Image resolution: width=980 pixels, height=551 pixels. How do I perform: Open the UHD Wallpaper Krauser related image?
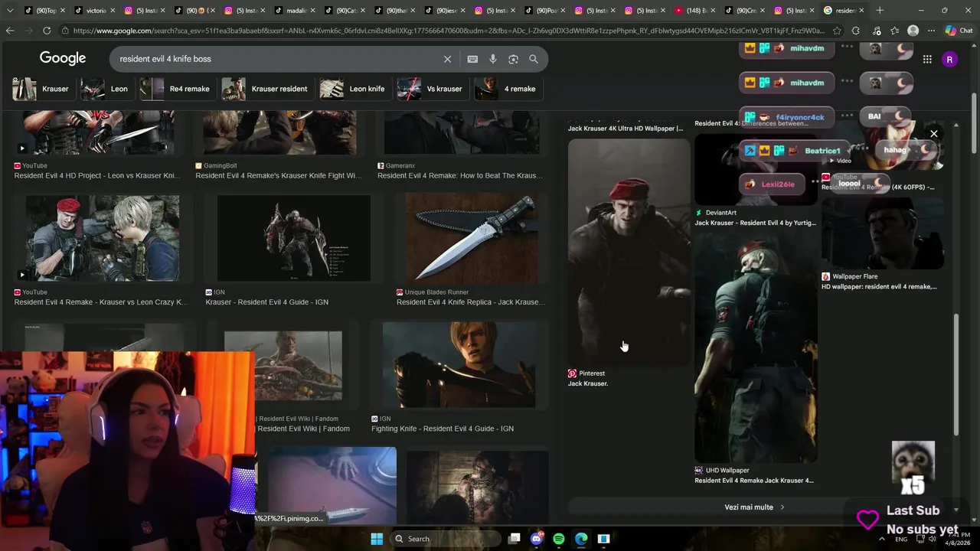point(756,348)
